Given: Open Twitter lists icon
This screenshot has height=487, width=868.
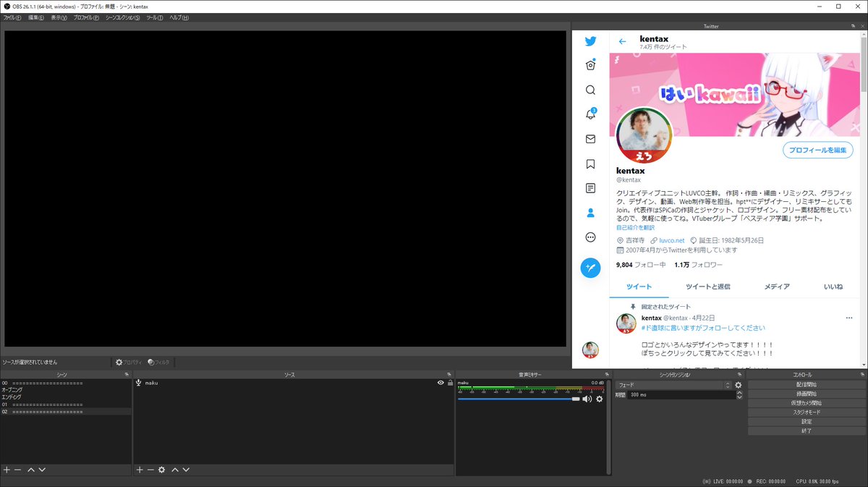Looking at the screenshot, I should (590, 188).
